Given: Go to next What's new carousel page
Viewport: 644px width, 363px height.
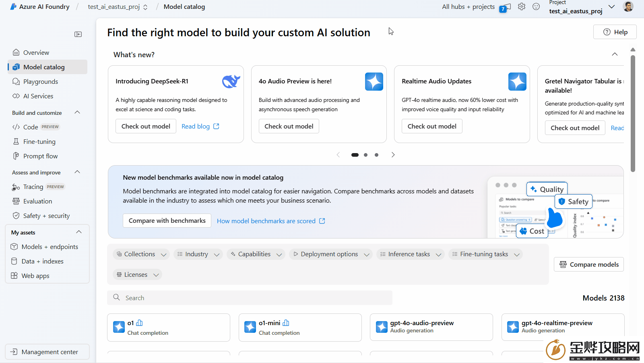Looking at the screenshot, I should click(x=393, y=155).
